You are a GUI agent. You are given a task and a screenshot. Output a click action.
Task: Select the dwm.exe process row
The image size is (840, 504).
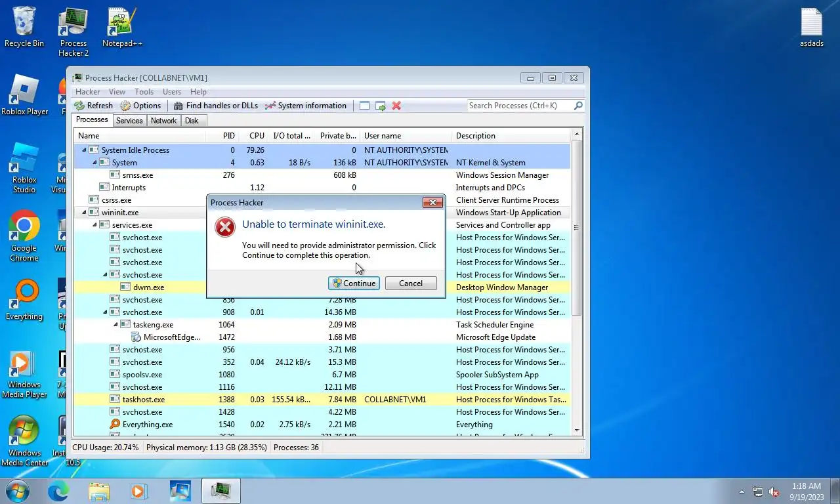(322, 287)
